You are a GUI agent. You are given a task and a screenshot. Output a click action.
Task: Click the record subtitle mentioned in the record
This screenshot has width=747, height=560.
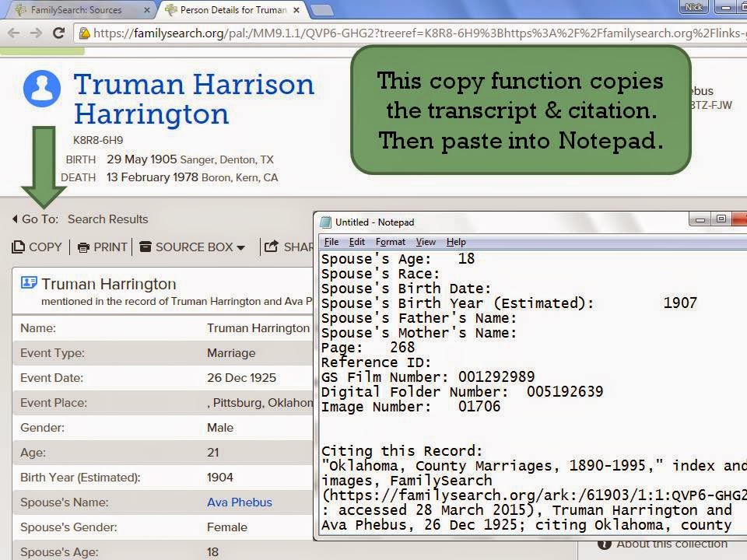click(x=177, y=302)
